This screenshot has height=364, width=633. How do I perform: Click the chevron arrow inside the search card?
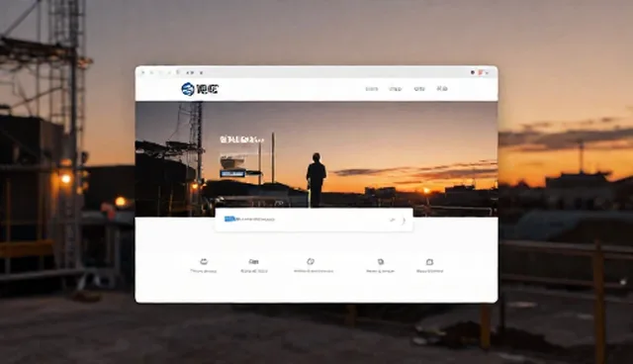[404, 221]
